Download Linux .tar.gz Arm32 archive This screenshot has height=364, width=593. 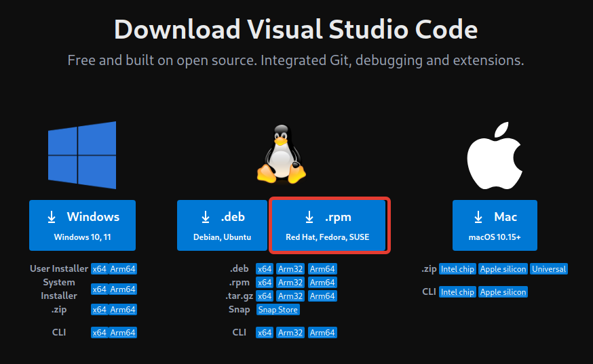point(290,296)
